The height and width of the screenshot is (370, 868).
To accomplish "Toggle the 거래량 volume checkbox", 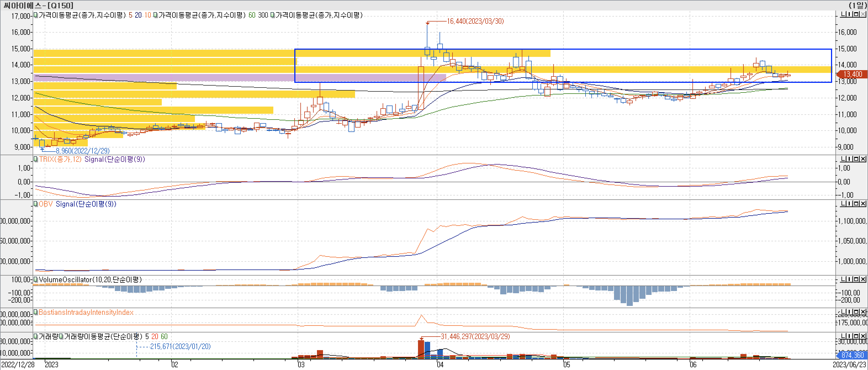I will [x=36, y=336].
